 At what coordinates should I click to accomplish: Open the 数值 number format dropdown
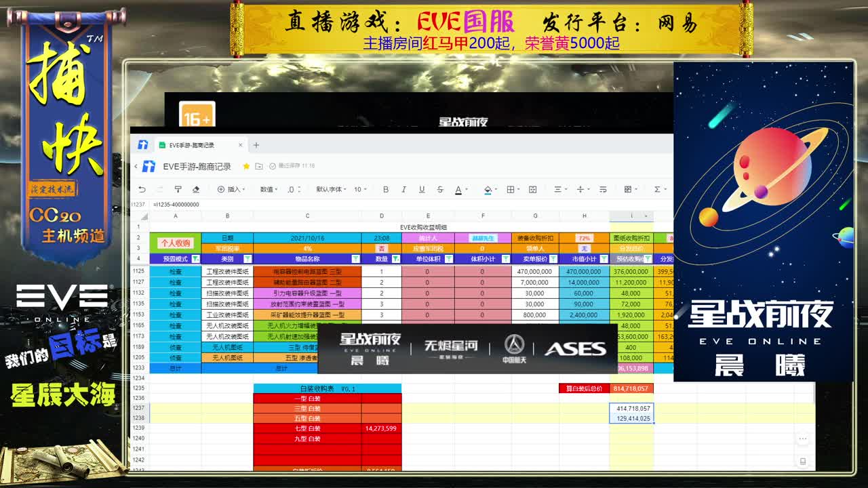(269, 190)
